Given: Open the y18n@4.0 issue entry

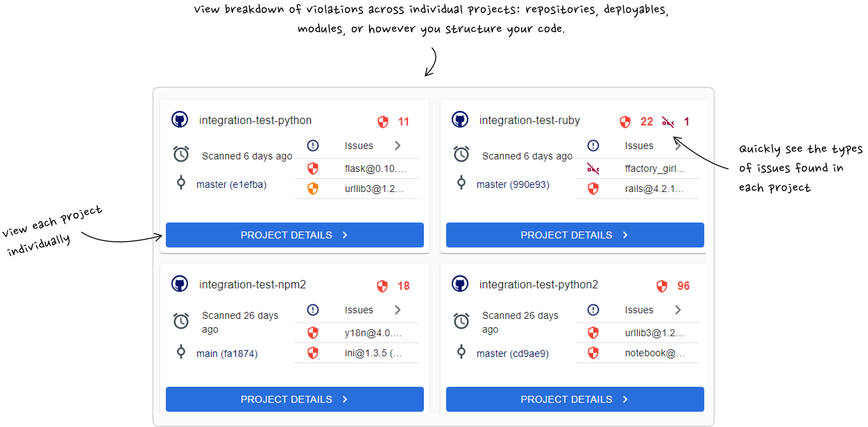Looking at the screenshot, I should [x=373, y=333].
